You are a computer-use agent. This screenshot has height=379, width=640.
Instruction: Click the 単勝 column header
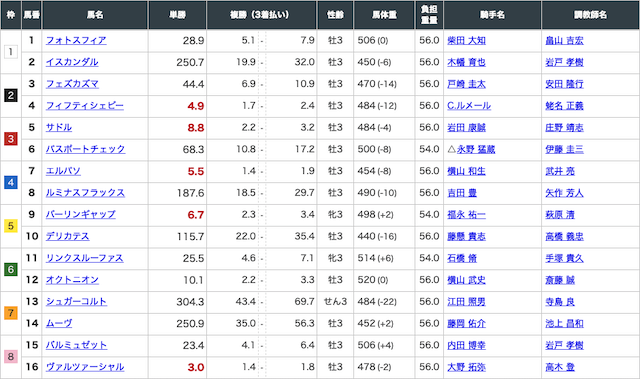pos(178,15)
